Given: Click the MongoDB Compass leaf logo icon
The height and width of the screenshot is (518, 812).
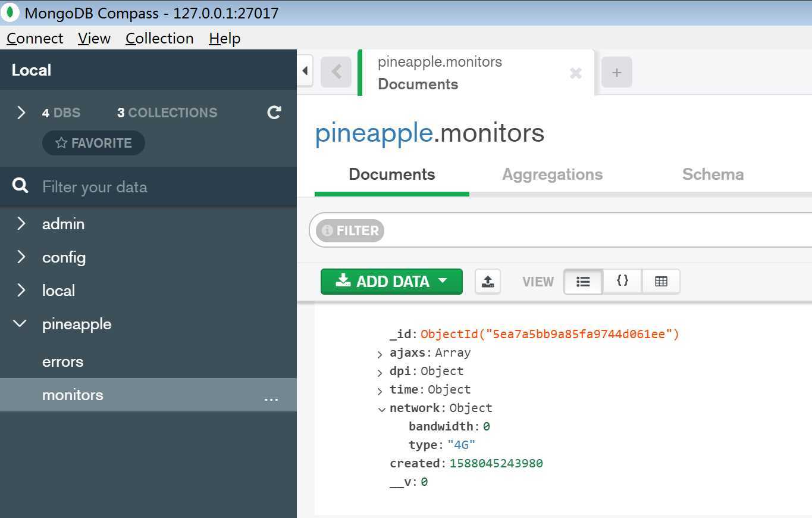Looking at the screenshot, I should pyautogui.click(x=10, y=13).
